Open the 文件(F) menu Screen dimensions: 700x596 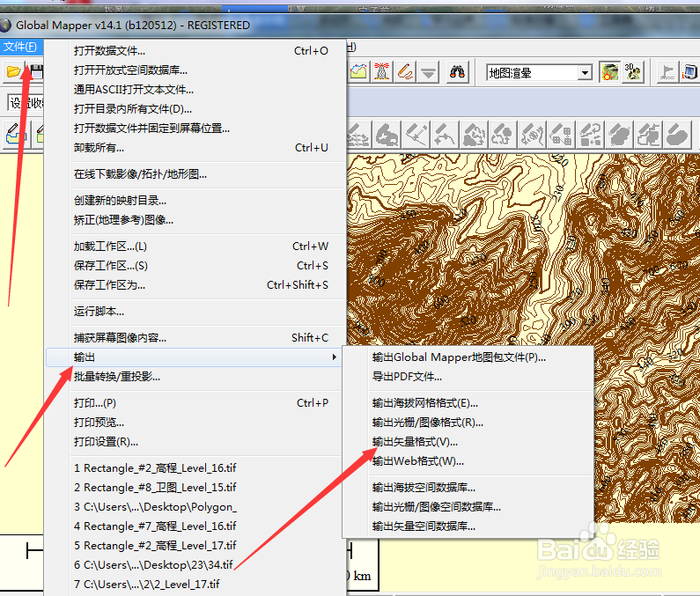point(20,47)
